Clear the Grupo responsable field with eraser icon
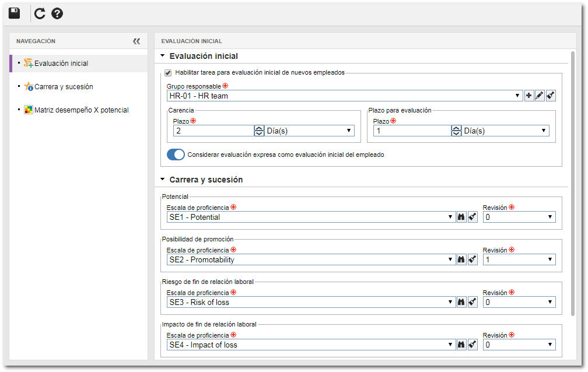 tap(551, 96)
